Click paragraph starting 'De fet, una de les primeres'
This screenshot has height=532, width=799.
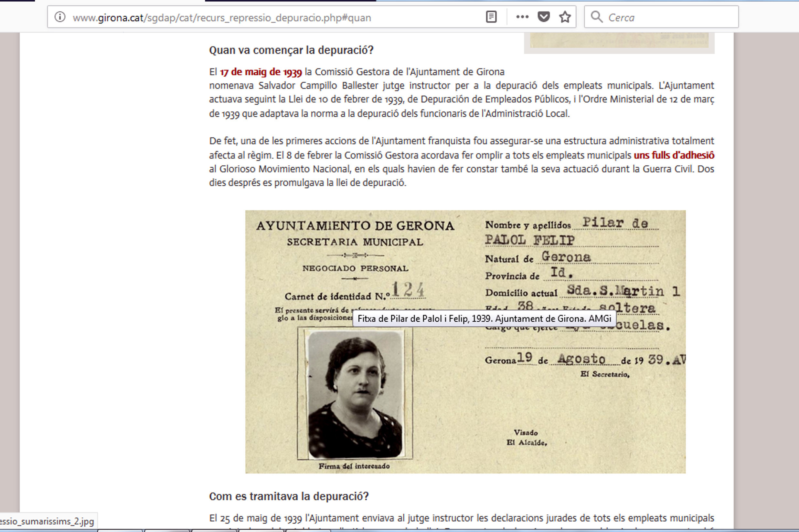coord(462,162)
